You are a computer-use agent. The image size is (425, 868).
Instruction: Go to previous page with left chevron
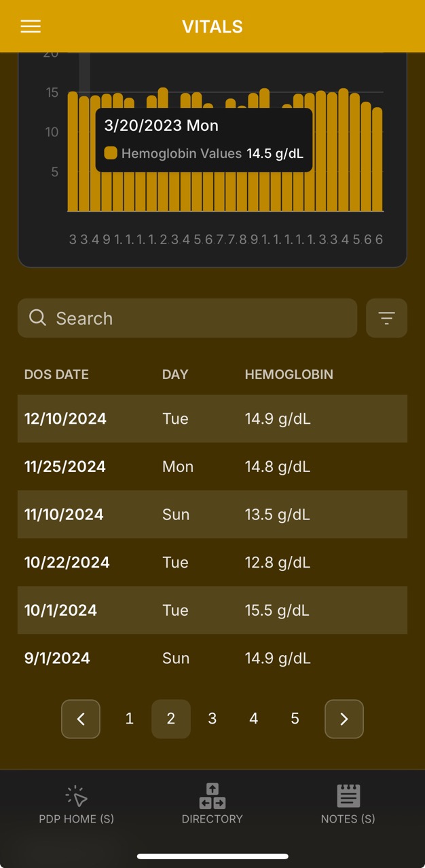[x=80, y=719]
